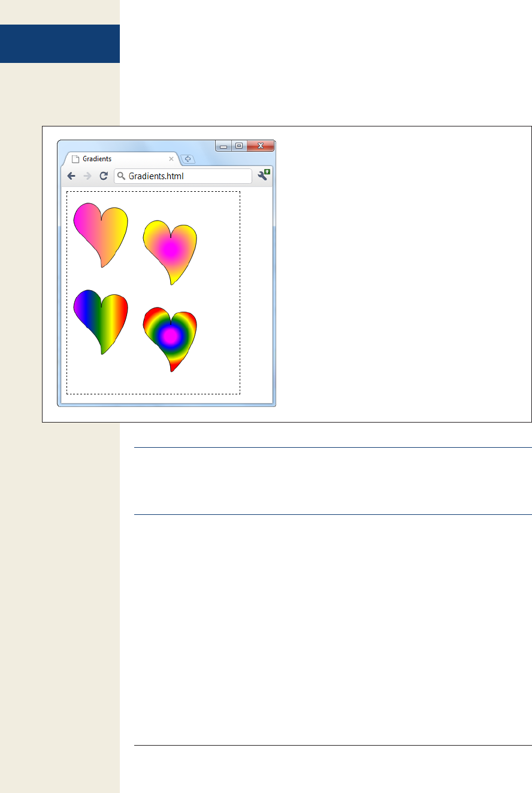Click the search icon in address bar

tap(121, 176)
